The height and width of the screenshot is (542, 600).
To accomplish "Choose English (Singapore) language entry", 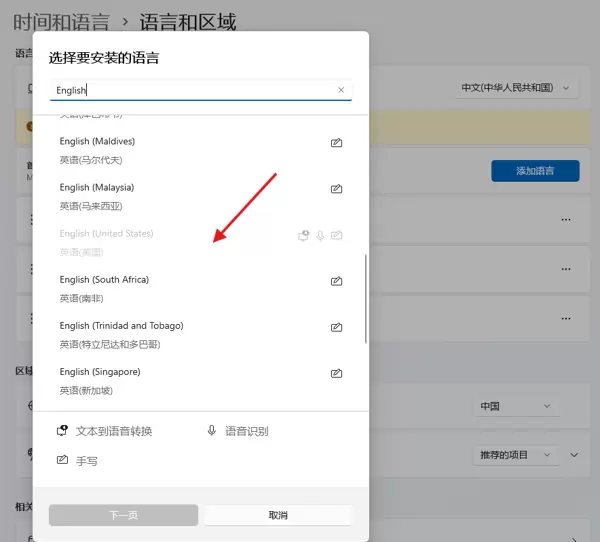I will click(150, 380).
